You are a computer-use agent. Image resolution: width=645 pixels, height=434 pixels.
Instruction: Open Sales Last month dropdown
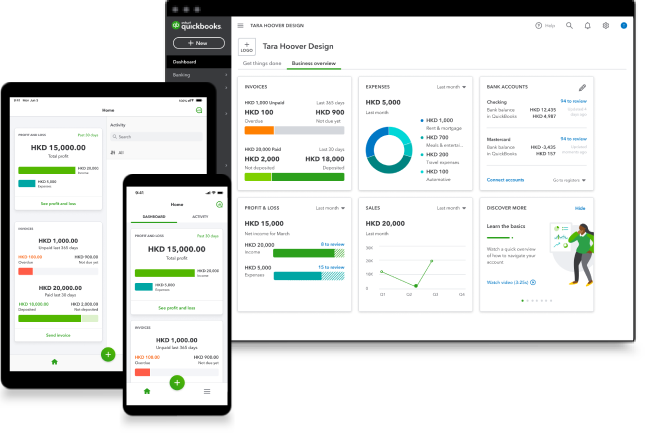pyautogui.click(x=451, y=208)
